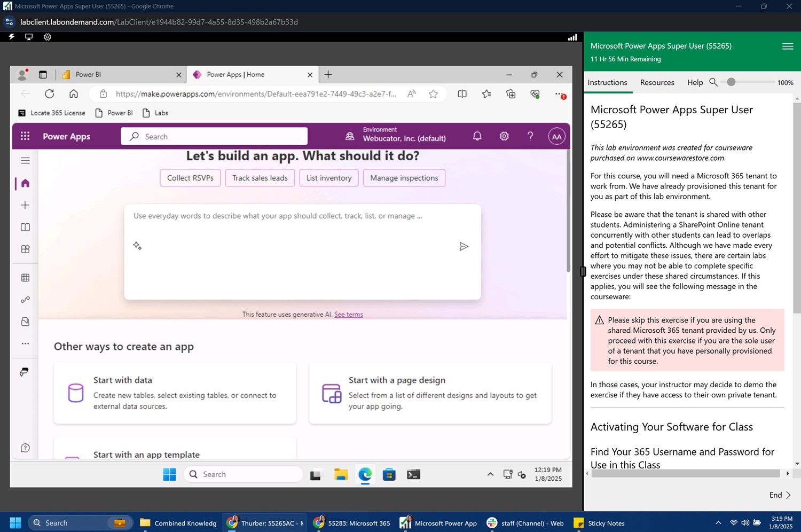Click the Create plus icon in sidebar
The height and width of the screenshot is (532, 801).
pyautogui.click(x=25, y=205)
